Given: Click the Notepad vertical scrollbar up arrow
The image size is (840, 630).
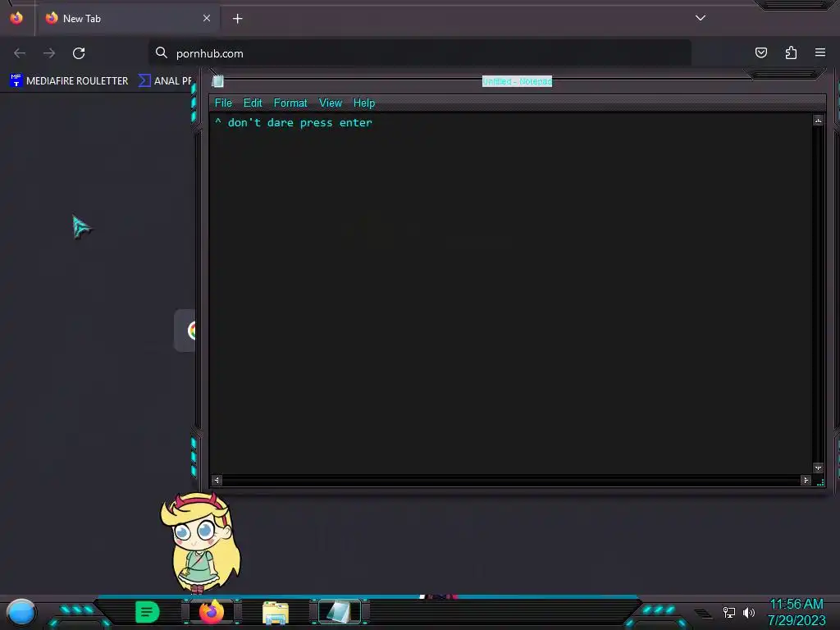Looking at the screenshot, I should 818,121.
